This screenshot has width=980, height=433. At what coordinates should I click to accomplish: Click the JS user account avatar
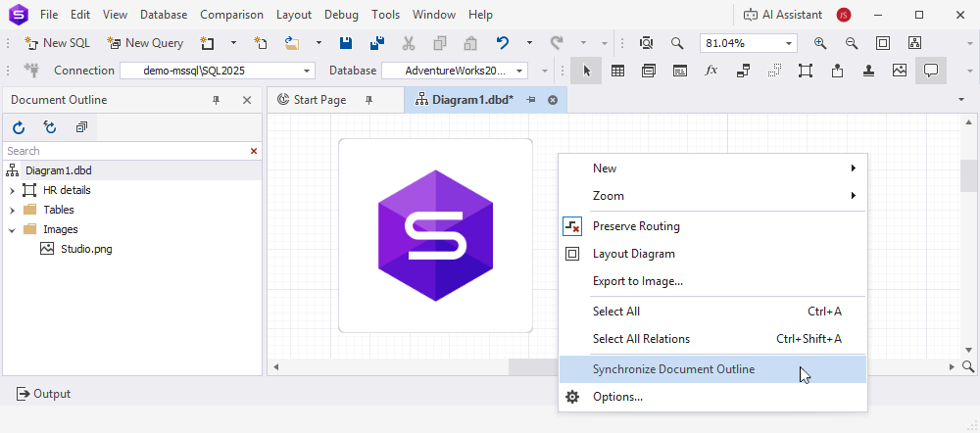pyautogui.click(x=844, y=15)
